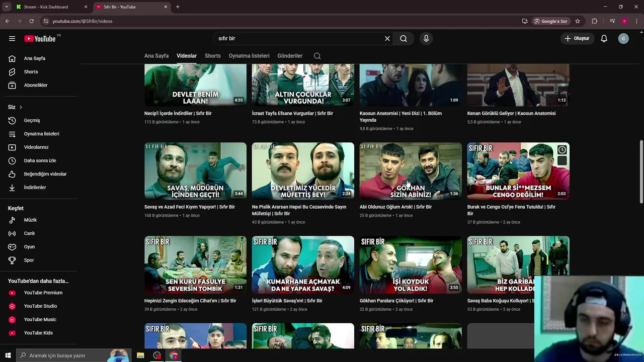Open Kaosun Anatomisi Yeni Dizi title
Image resolution: width=644 pixels, height=362 pixels.
[400, 117]
